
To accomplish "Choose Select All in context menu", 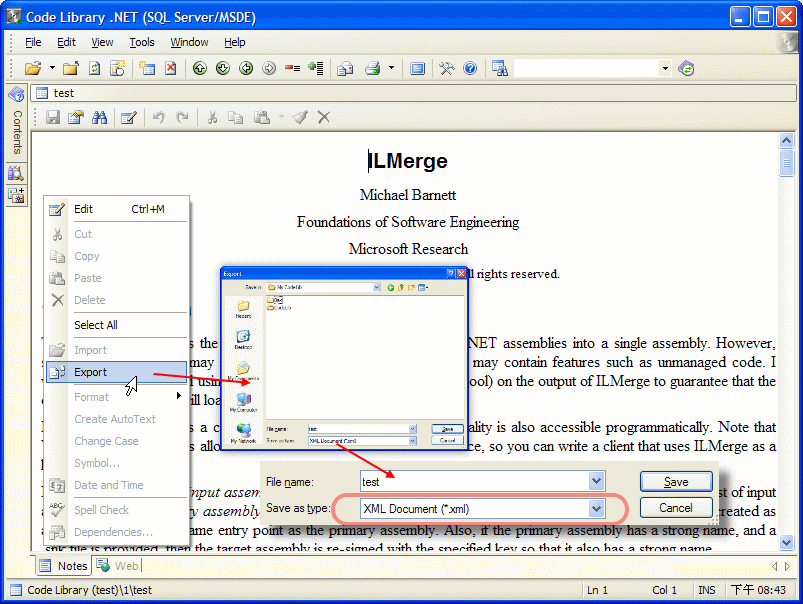I will pyautogui.click(x=117, y=325).
